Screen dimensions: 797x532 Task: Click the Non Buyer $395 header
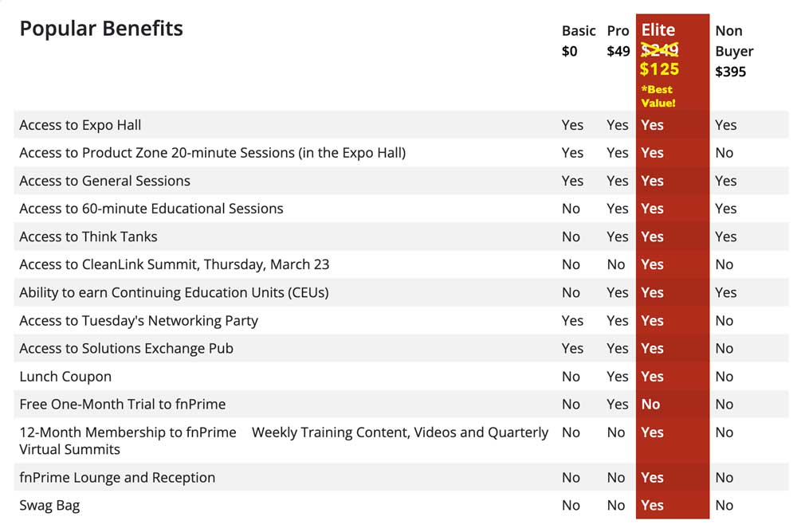[x=734, y=51]
